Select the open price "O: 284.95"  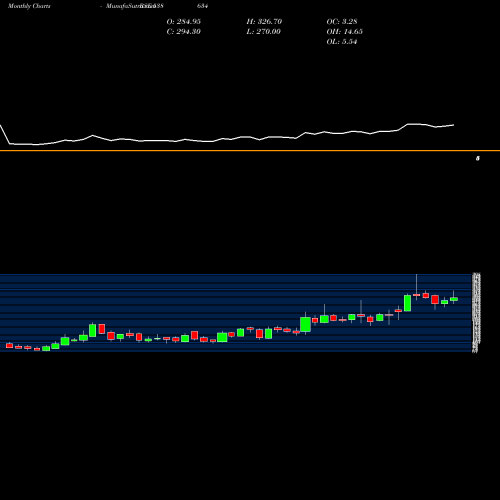(x=184, y=21)
